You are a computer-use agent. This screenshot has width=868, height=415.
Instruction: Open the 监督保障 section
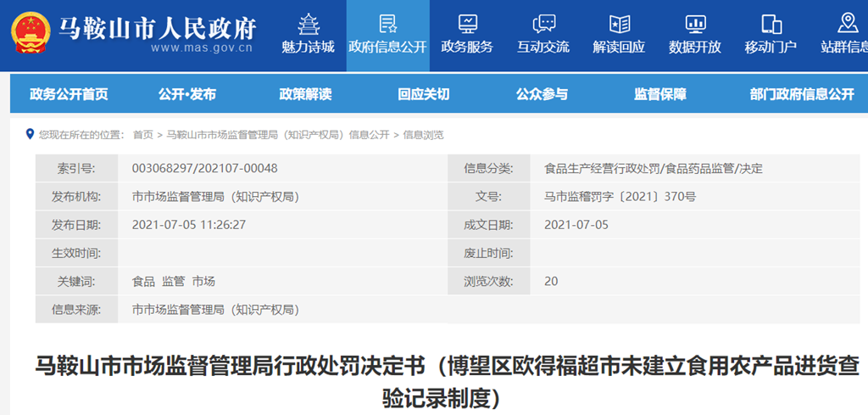pyautogui.click(x=660, y=94)
